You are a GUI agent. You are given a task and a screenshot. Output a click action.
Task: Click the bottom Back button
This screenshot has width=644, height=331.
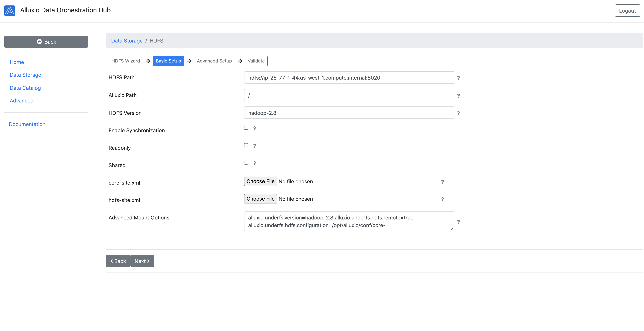pyautogui.click(x=118, y=261)
